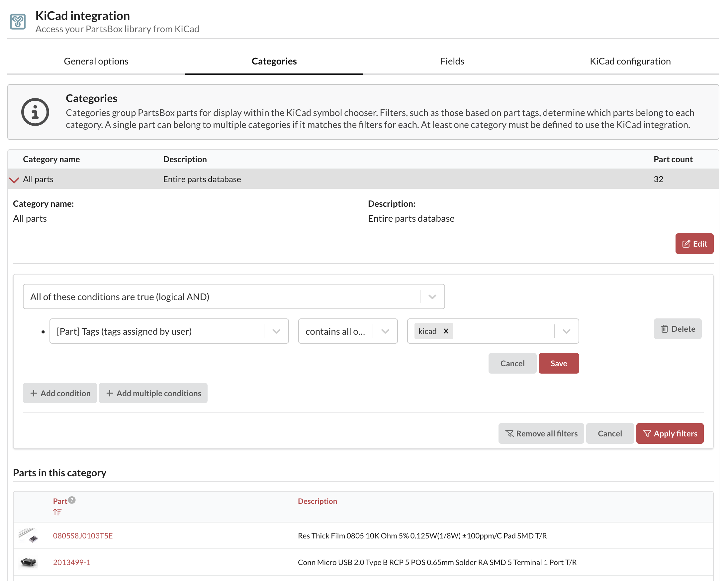The image size is (728, 581).
Task: Open the 0805S8J0103T5E resistor thumbnail
Action: pyautogui.click(x=28, y=535)
